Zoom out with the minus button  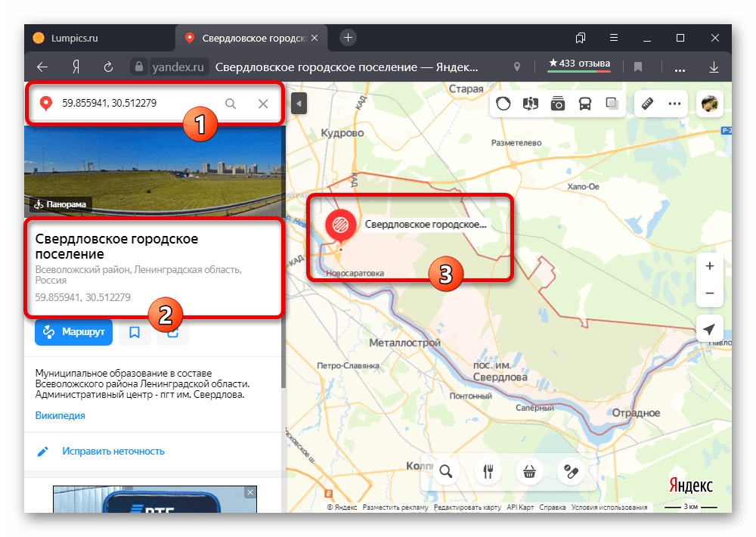tap(709, 293)
